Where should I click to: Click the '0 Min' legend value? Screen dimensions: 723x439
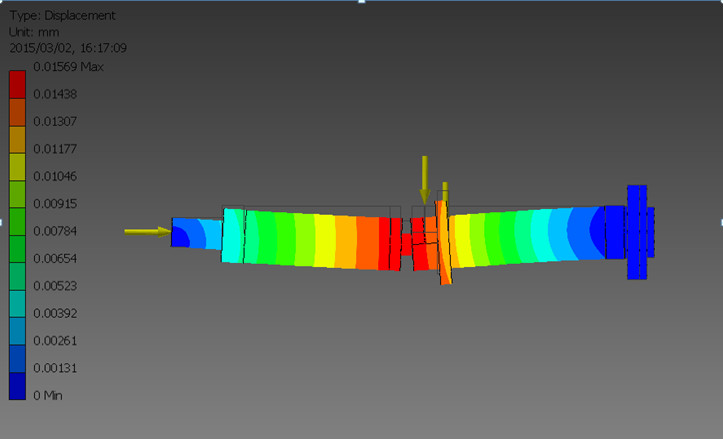pos(47,396)
